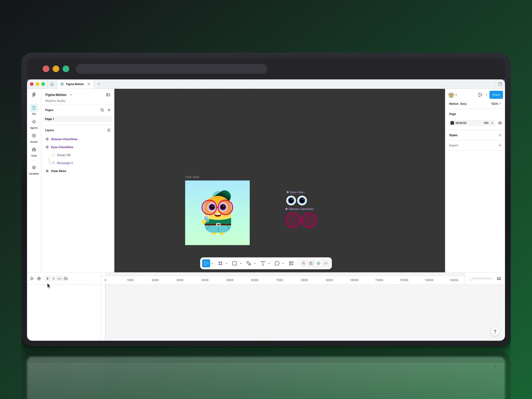Screen dimensions: 532x399
Task: Switch to Motion mode diamond icon
Action: [x=319, y=263]
